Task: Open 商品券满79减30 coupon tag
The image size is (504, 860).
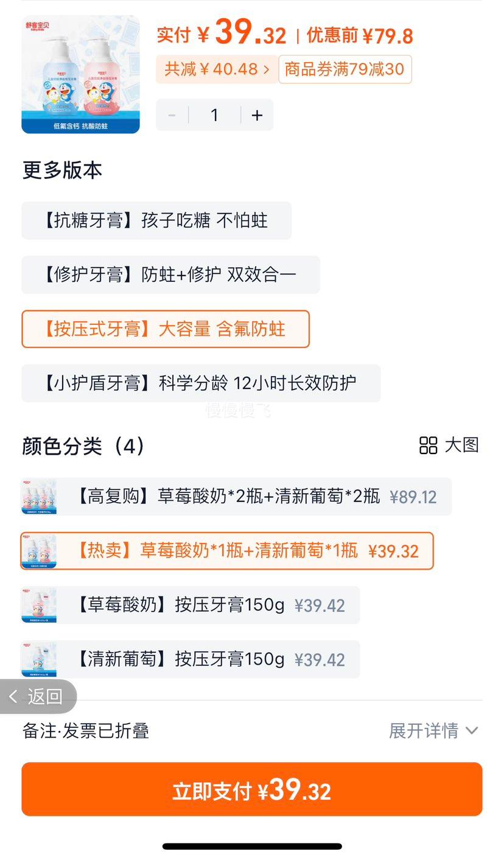Action: [x=345, y=69]
